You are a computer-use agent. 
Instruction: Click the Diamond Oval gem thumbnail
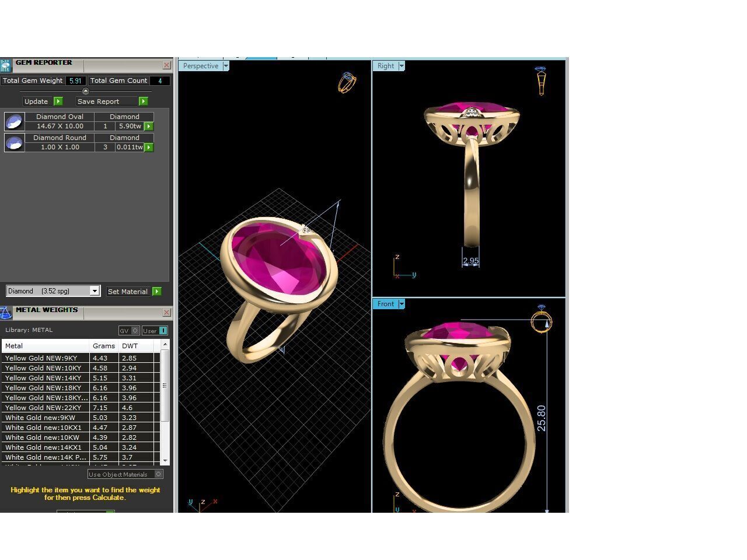[x=14, y=121]
